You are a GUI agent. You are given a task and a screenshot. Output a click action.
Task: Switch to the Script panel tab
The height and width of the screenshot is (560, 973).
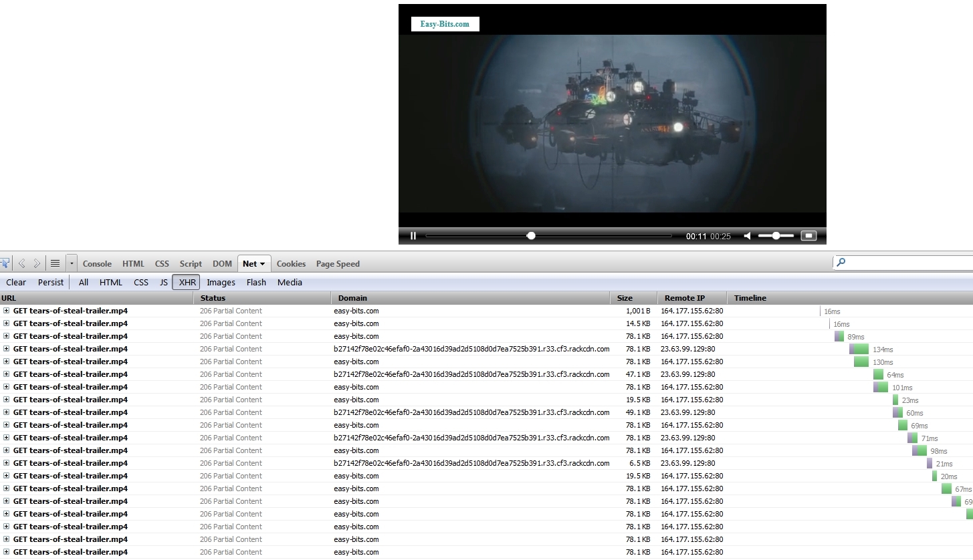(x=191, y=264)
